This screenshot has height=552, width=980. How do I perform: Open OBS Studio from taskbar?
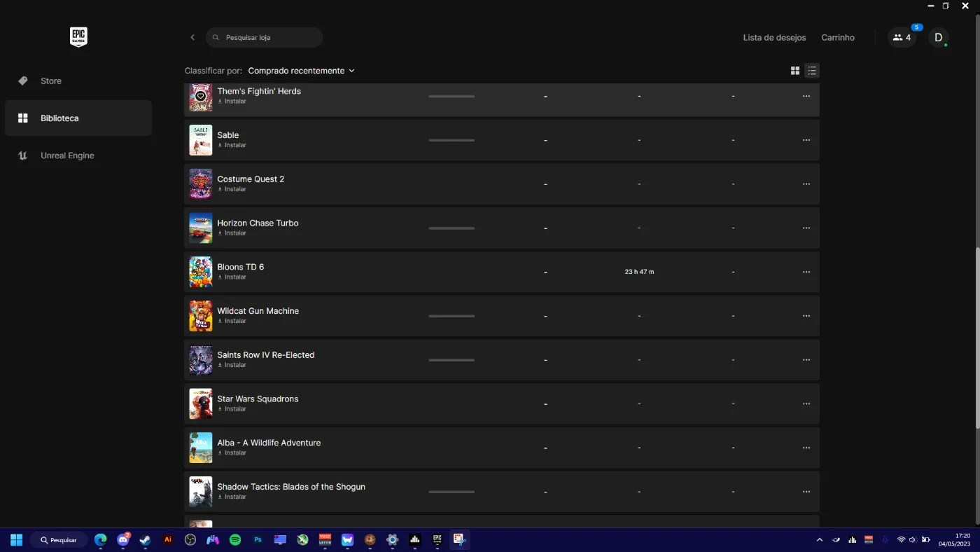point(190,540)
